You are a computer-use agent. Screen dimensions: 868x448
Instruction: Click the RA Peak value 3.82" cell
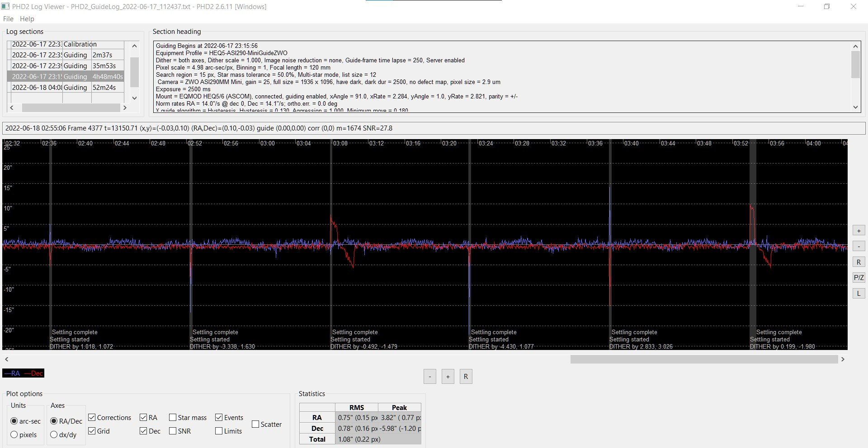[400, 418]
